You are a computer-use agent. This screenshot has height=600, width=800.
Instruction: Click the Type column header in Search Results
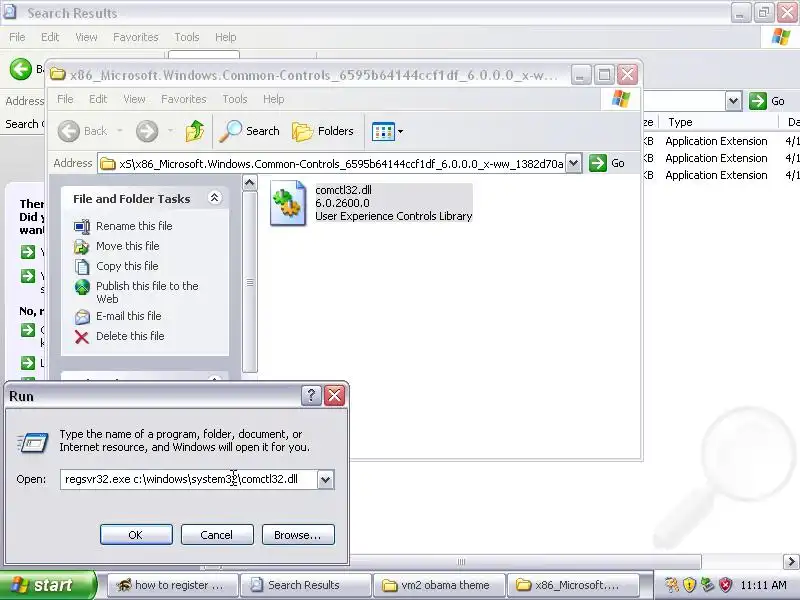717,122
